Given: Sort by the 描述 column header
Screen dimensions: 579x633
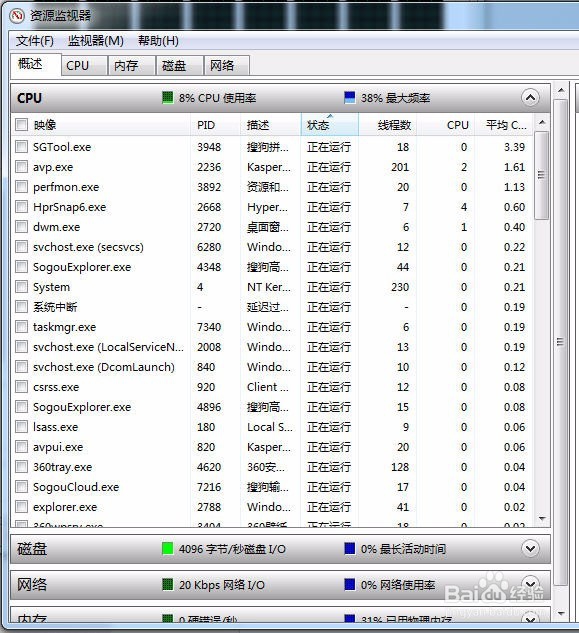Looking at the screenshot, I should 271,125.
